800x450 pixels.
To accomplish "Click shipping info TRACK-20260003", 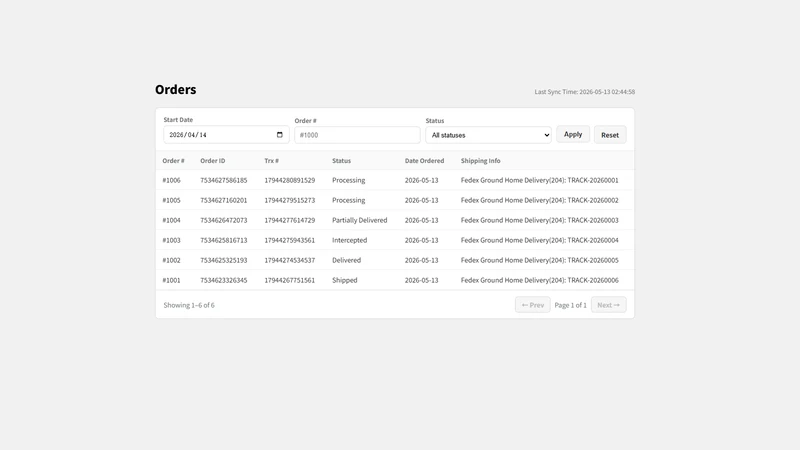I will [540, 220].
